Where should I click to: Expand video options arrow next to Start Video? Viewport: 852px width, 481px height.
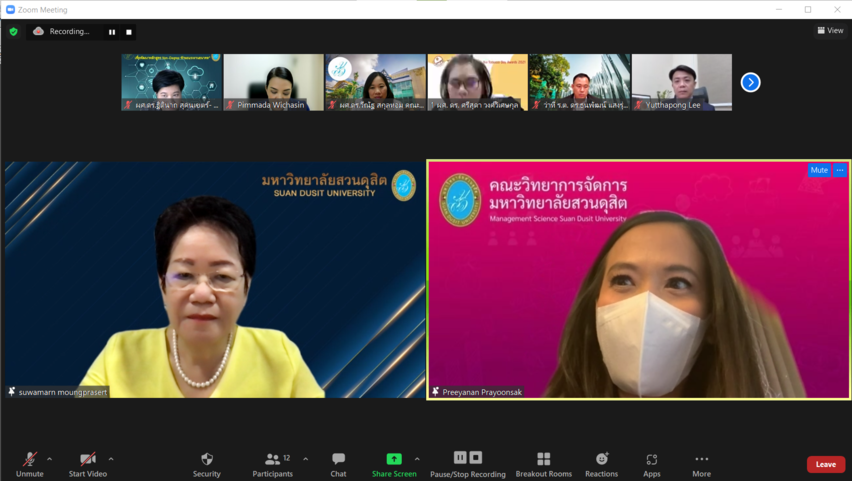(111, 459)
